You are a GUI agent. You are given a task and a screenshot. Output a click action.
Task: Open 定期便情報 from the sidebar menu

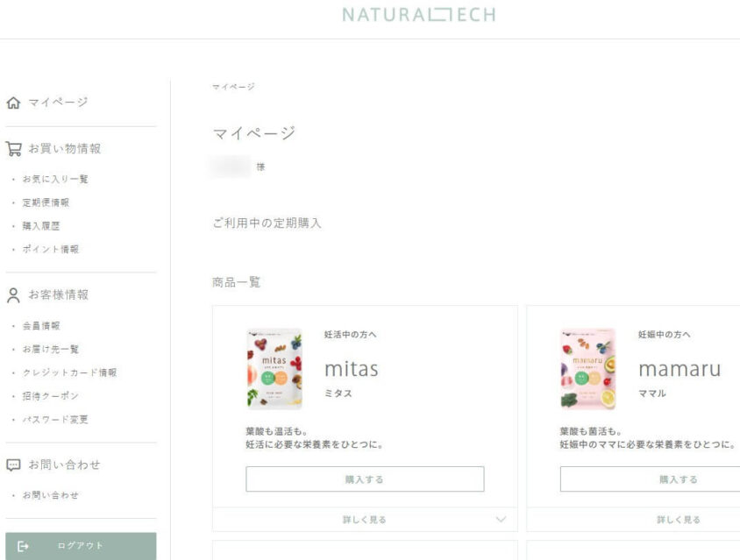pyautogui.click(x=46, y=202)
